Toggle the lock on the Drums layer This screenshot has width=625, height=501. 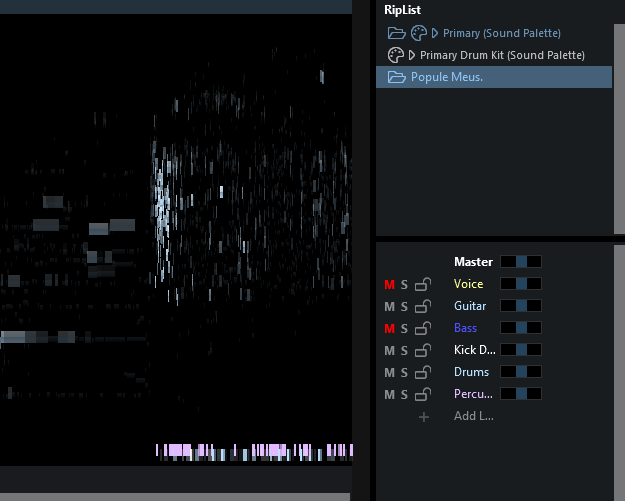click(423, 372)
